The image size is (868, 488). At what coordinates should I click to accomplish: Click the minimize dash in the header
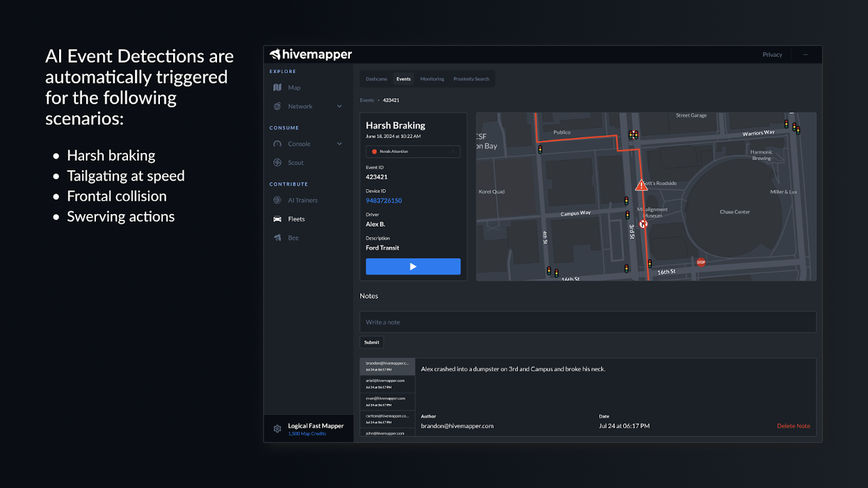pyautogui.click(x=805, y=54)
